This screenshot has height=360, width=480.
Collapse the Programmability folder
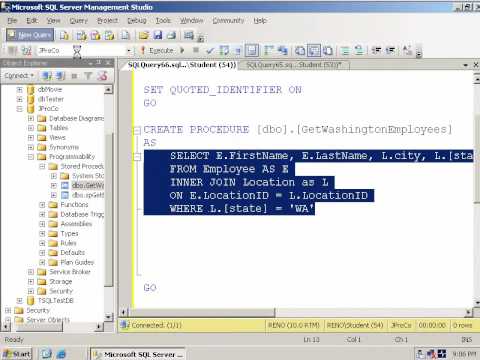point(31,157)
